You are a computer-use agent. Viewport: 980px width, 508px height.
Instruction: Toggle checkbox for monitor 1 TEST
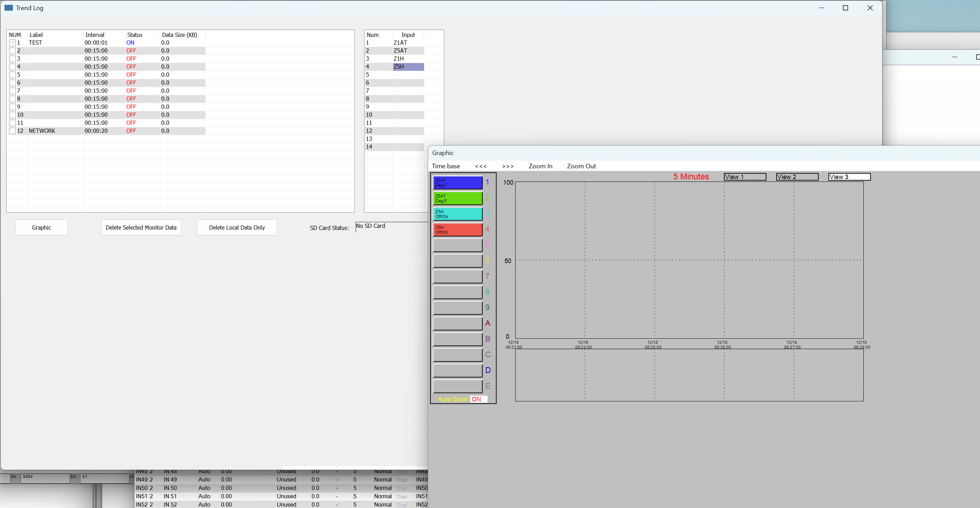(13, 43)
